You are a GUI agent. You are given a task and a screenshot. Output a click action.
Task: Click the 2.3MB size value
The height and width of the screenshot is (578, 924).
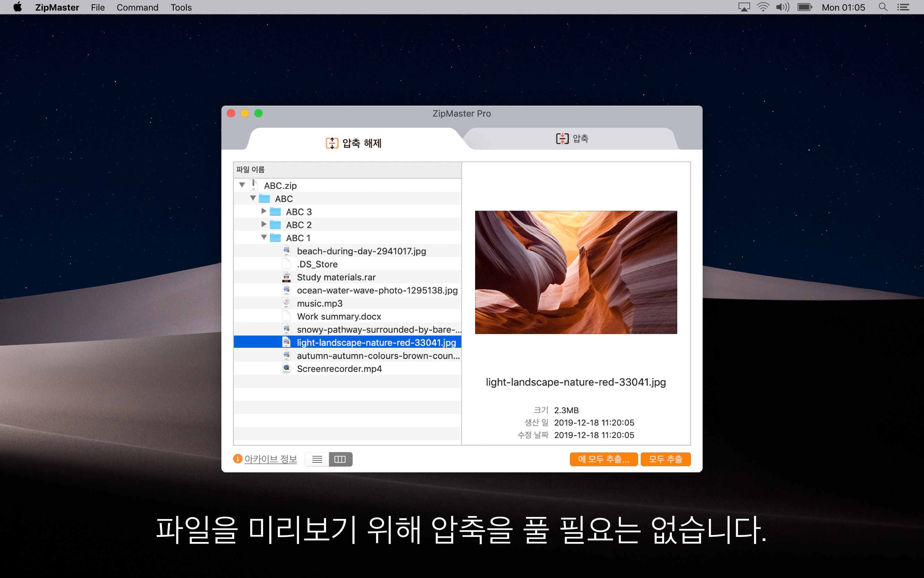(x=566, y=410)
